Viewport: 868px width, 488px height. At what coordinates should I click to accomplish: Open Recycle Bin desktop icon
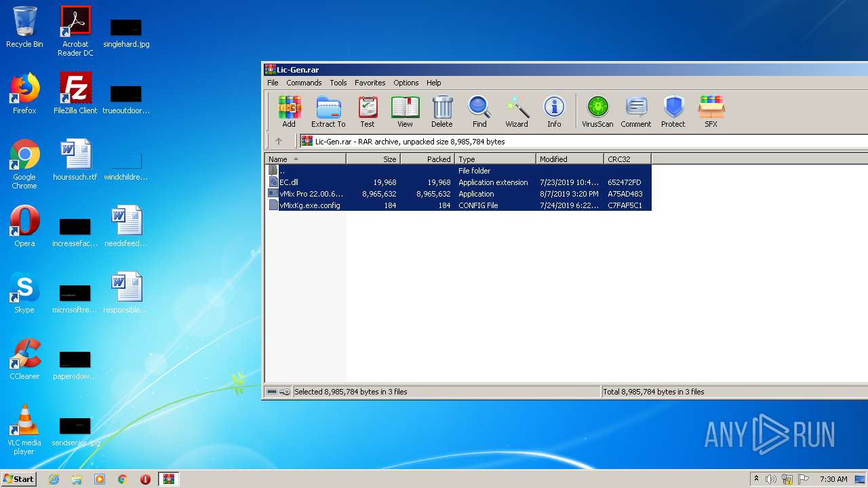tap(24, 27)
